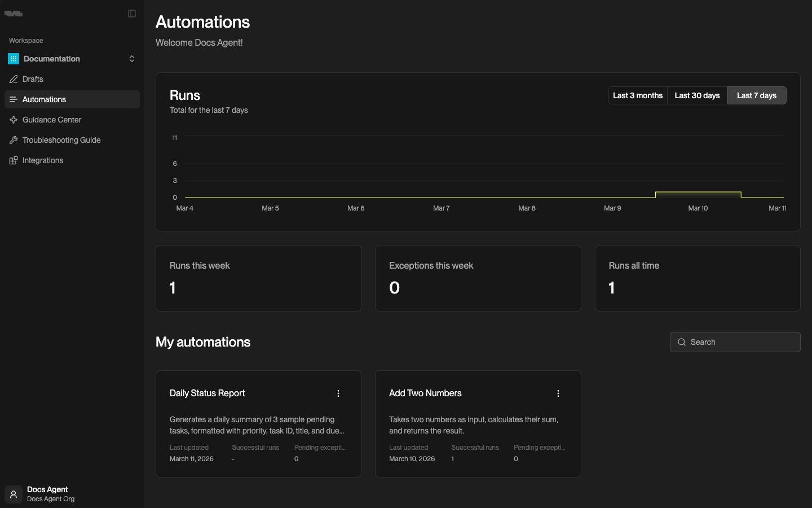Click the Docs Agent user avatar icon
The height and width of the screenshot is (508, 812).
(14, 494)
